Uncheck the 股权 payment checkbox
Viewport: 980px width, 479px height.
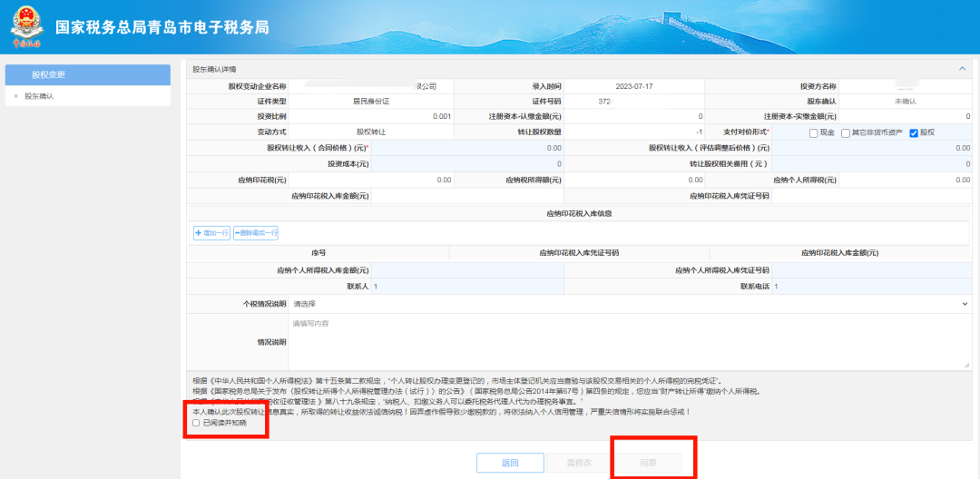point(914,133)
